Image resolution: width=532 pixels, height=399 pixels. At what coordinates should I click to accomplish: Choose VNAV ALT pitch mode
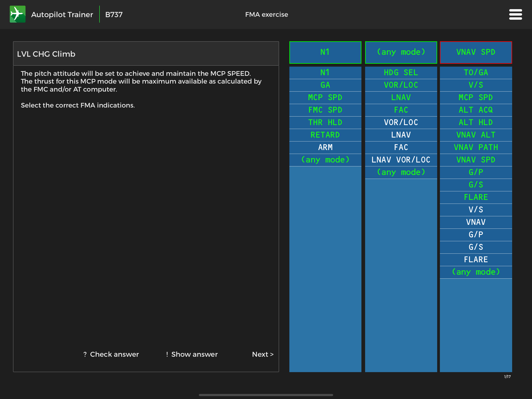476,135
